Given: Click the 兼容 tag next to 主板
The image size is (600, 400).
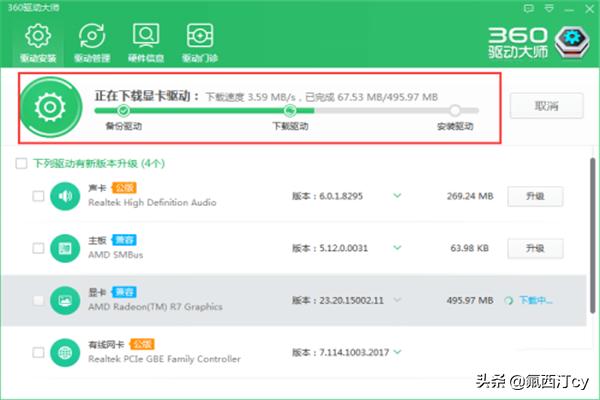Looking at the screenshot, I should pos(124,240).
